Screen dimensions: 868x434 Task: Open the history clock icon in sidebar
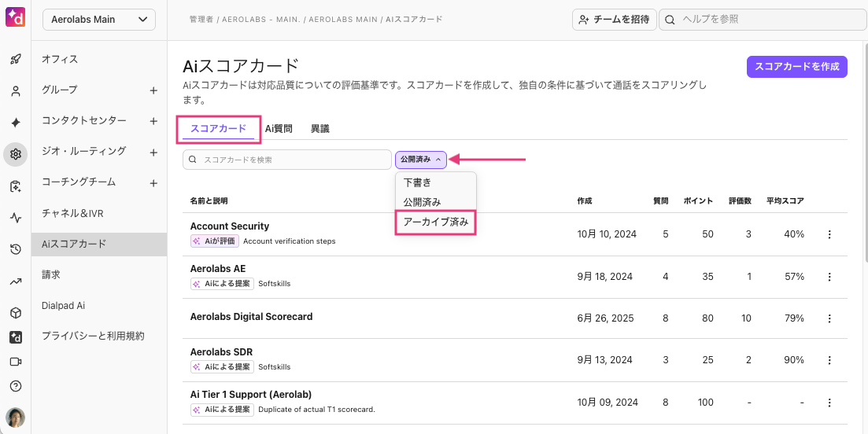[16, 250]
